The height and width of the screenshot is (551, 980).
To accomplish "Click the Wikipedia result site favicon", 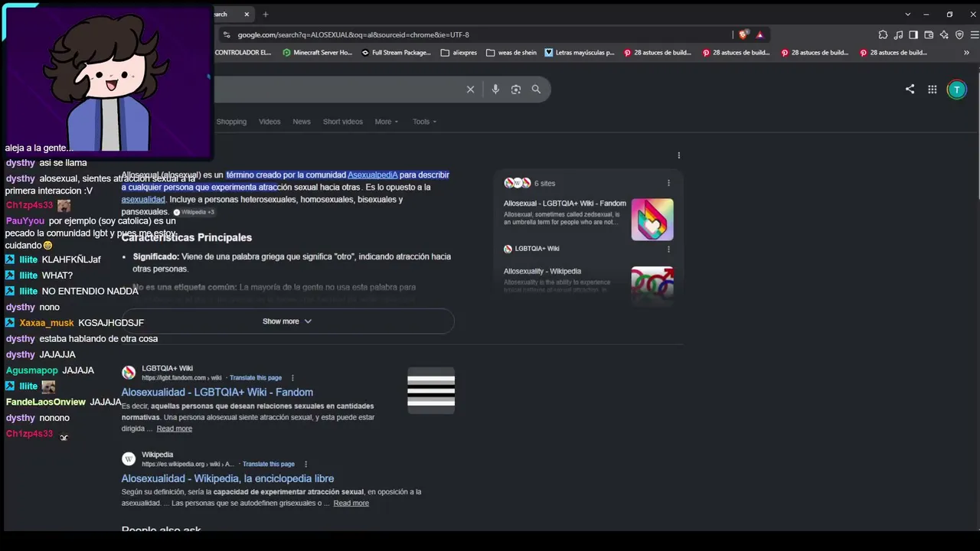I will click(129, 459).
